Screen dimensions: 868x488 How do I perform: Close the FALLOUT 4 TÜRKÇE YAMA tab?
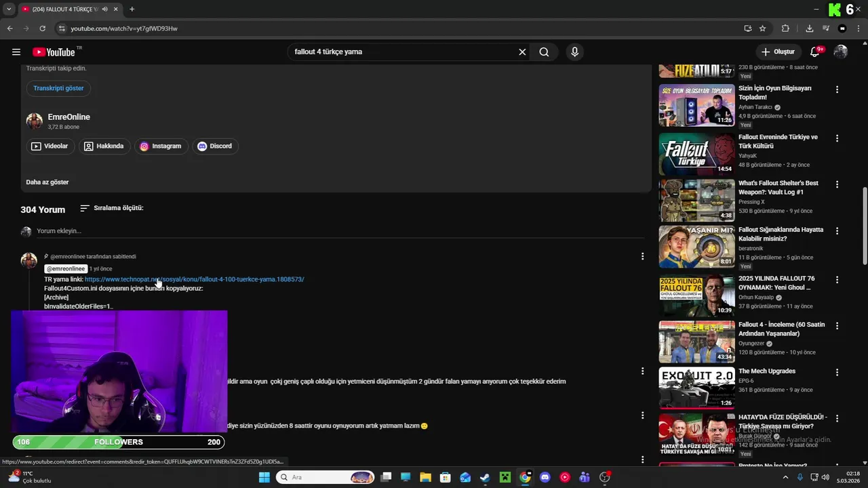tap(116, 9)
